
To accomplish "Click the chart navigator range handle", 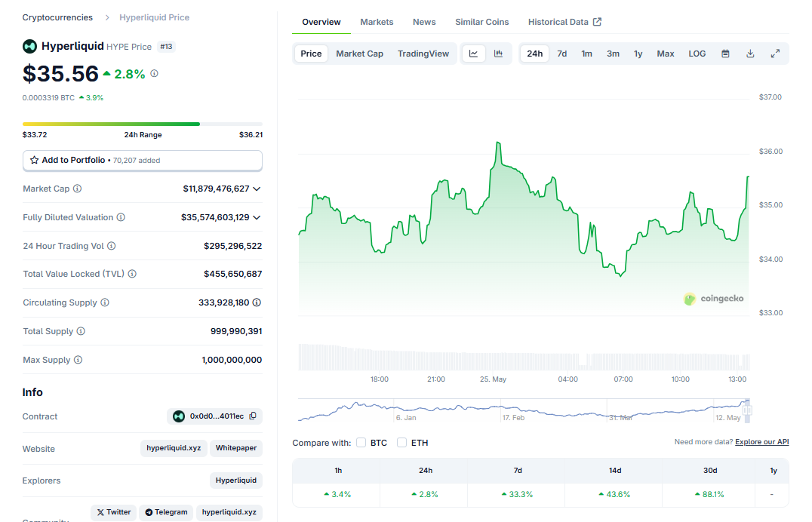I will pos(747,410).
